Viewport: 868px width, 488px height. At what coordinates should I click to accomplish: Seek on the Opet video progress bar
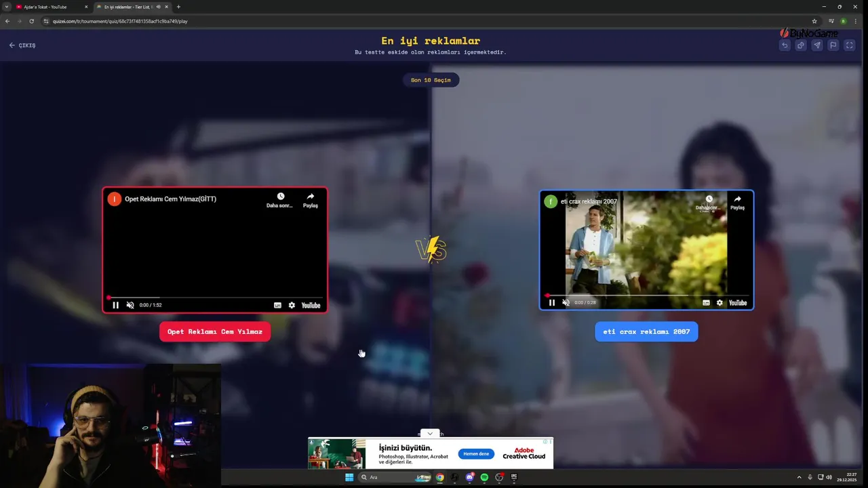214,298
